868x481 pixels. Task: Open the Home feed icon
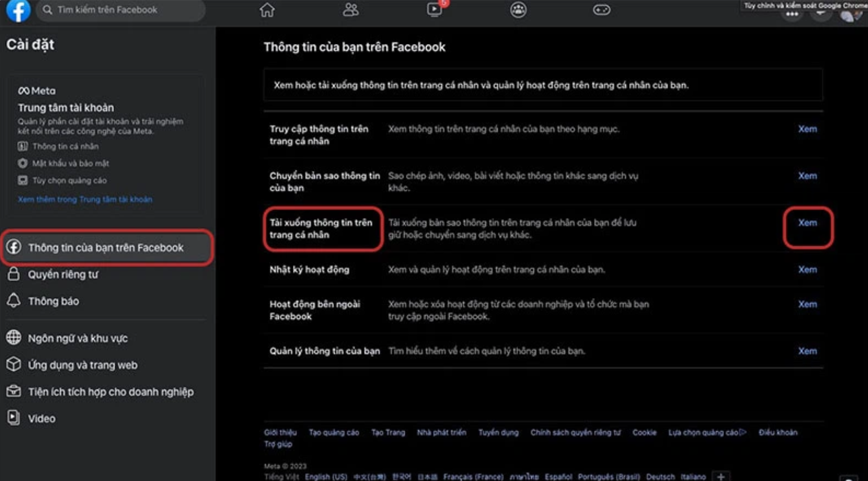tap(267, 10)
